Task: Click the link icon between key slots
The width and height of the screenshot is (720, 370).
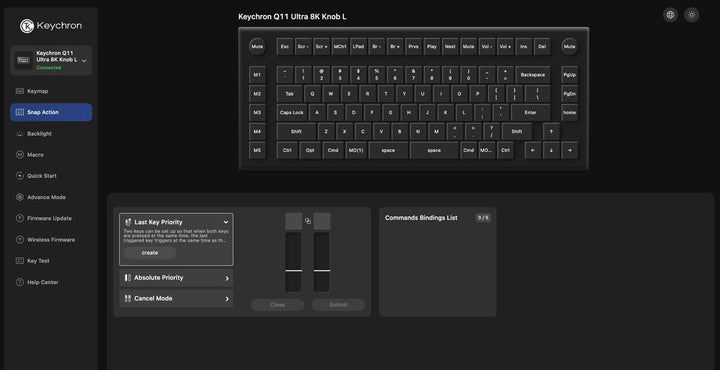Action: [308, 221]
